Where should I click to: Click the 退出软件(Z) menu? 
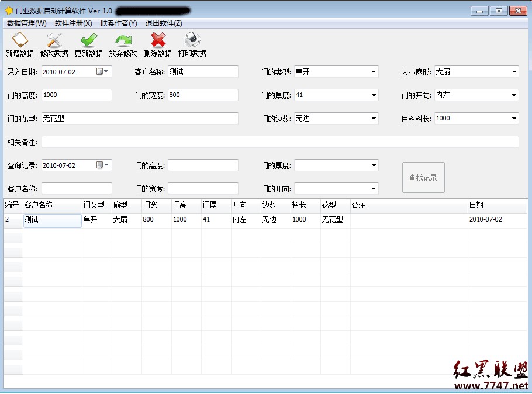click(164, 23)
